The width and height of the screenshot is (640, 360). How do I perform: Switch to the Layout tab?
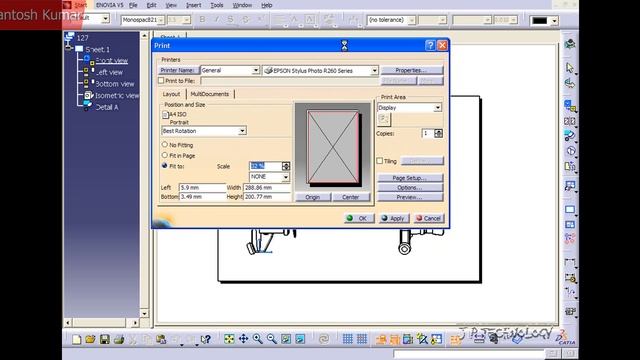pos(171,94)
